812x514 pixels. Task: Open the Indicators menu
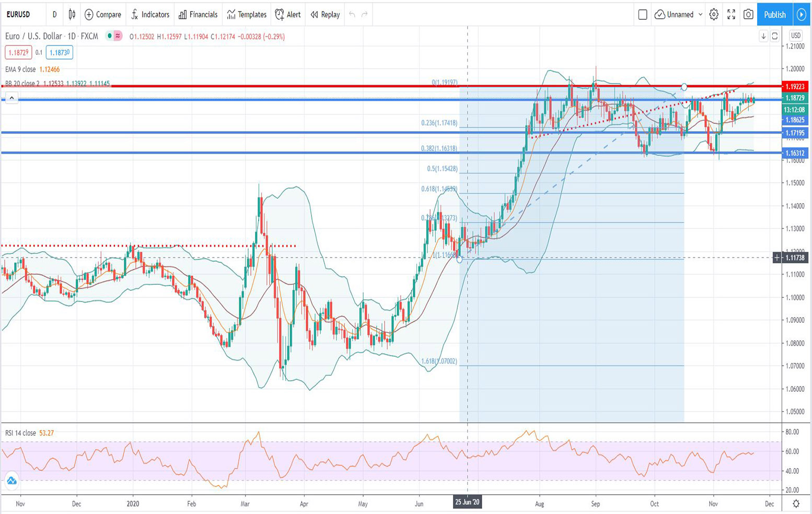point(150,15)
